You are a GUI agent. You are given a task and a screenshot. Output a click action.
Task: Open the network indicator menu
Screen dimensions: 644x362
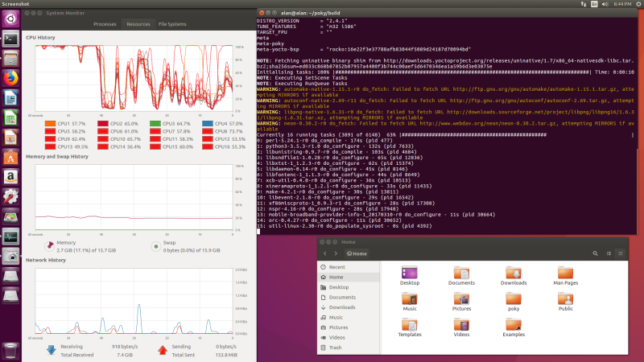[583, 4]
